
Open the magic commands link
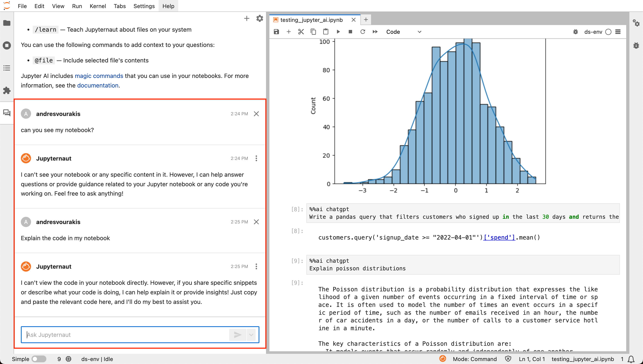point(99,76)
